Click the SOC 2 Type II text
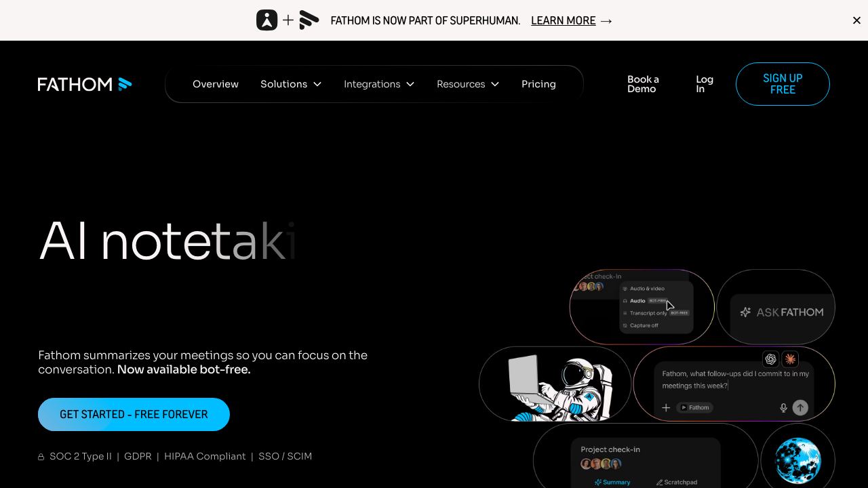 [81, 456]
